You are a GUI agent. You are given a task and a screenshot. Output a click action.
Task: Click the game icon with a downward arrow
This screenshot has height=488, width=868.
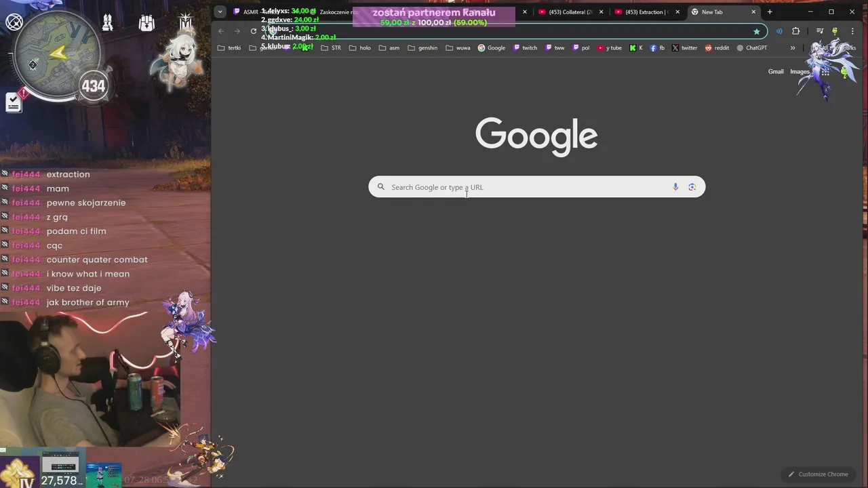tap(146, 23)
